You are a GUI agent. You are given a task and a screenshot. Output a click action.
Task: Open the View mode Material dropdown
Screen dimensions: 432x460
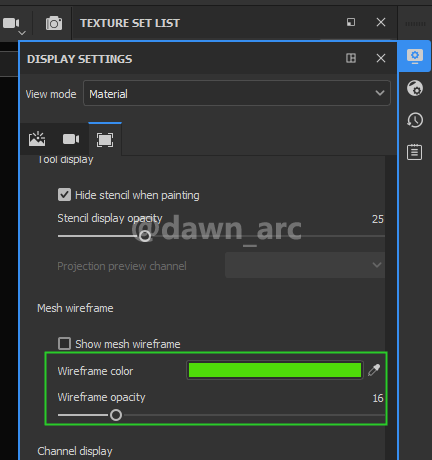(237, 93)
